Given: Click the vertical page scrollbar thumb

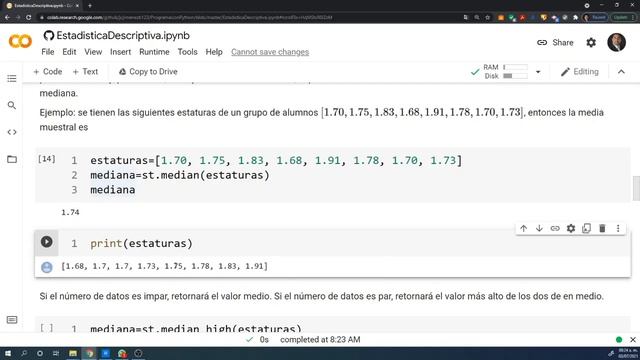Looking at the screenshot, I should [636, 189].
